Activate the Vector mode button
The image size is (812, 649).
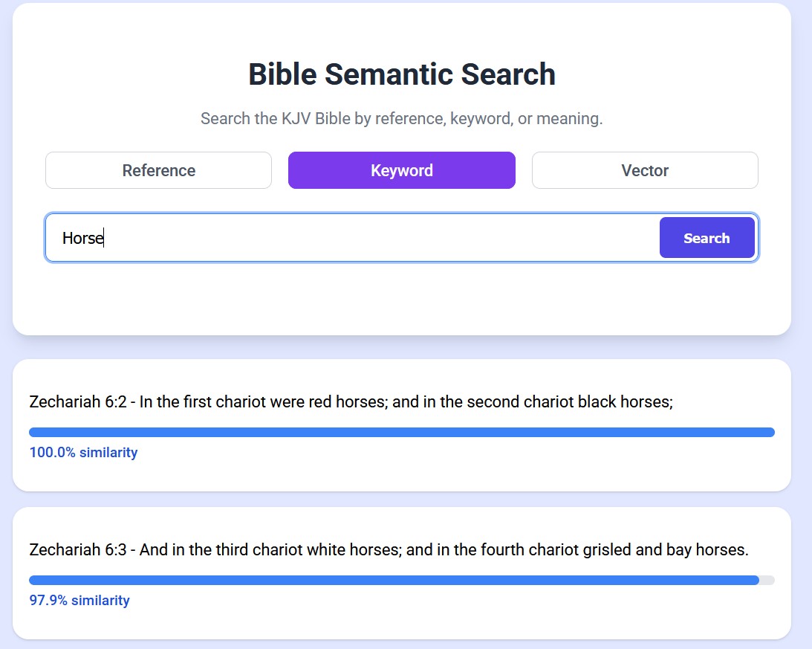[644, 170]
